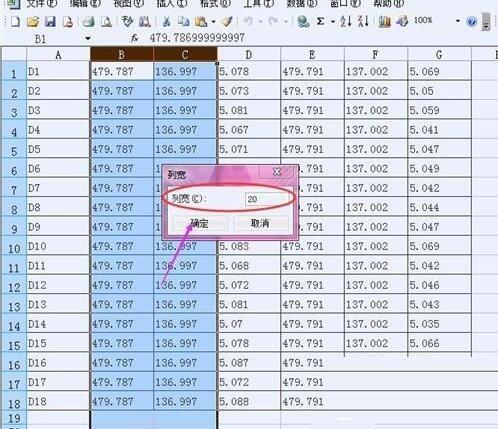Run spelling check from the toolbar
498x429 pixels.
(127, 21)
